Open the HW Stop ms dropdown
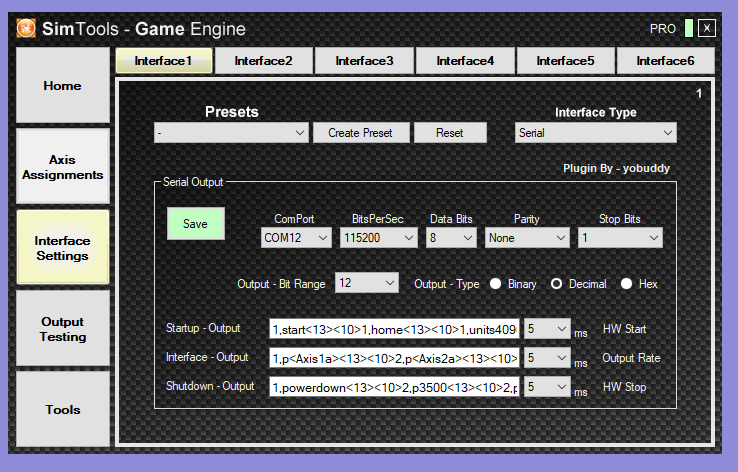 (x=547, y=387)
